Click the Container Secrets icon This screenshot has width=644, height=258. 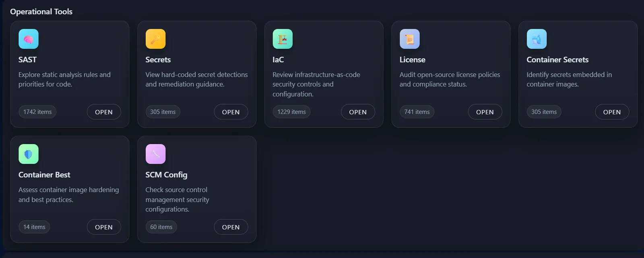(x=537, y=39)
